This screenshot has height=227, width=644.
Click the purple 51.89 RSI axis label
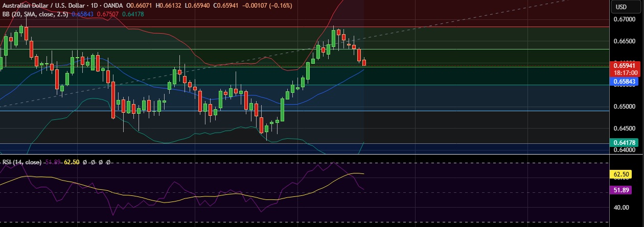pyautogui.click(x=622, y=190)
